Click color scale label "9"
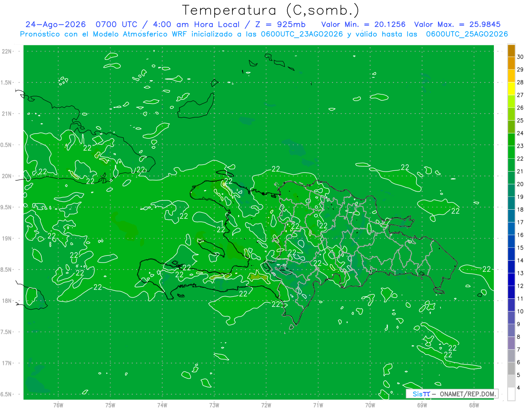The height and width of the screenshot is (411, 532). [x=519, y=324]
